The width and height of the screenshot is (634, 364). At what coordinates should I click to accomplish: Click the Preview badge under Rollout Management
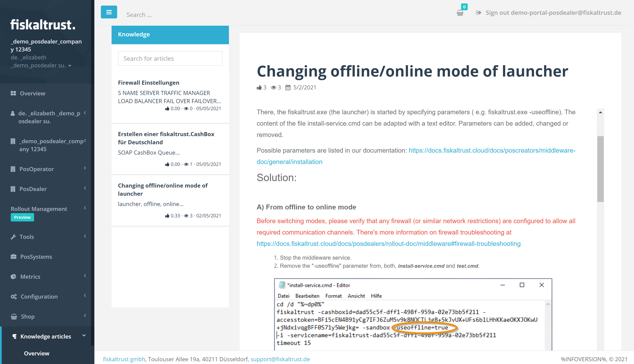[22, 217]
